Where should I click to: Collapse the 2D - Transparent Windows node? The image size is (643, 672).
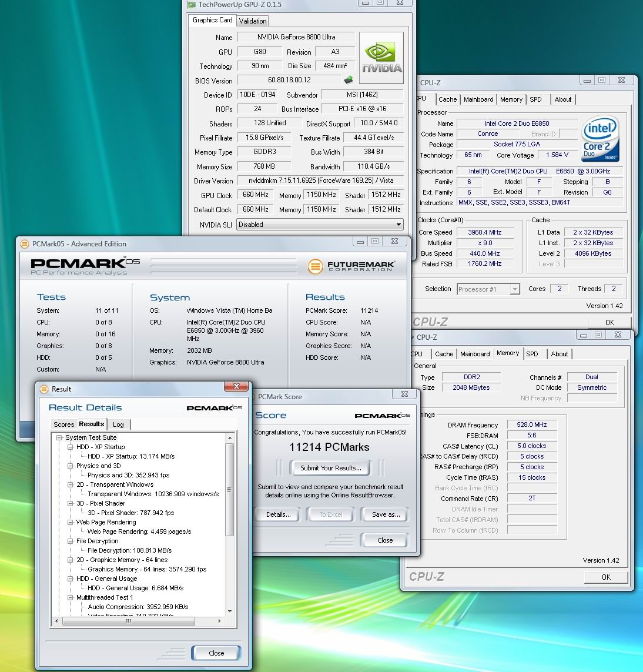(x=71, y=484)
